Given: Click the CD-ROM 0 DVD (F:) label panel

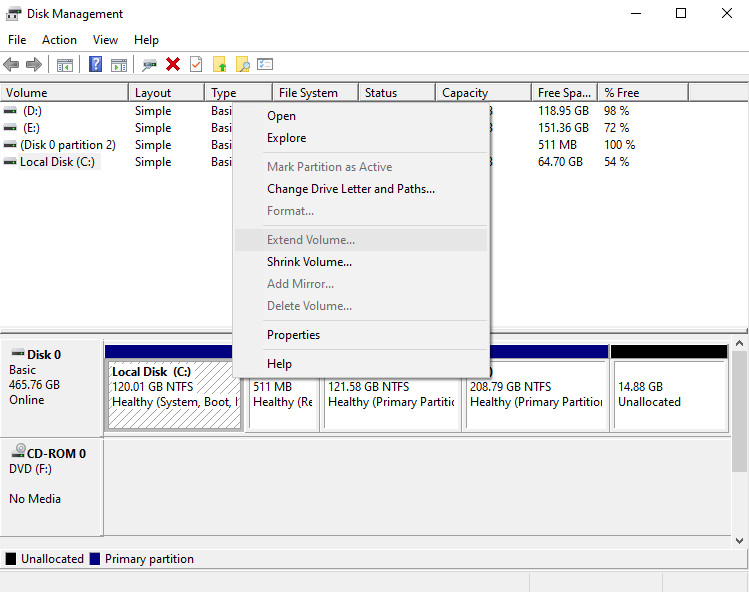Looking at the screenshot, I should point(51,487).
